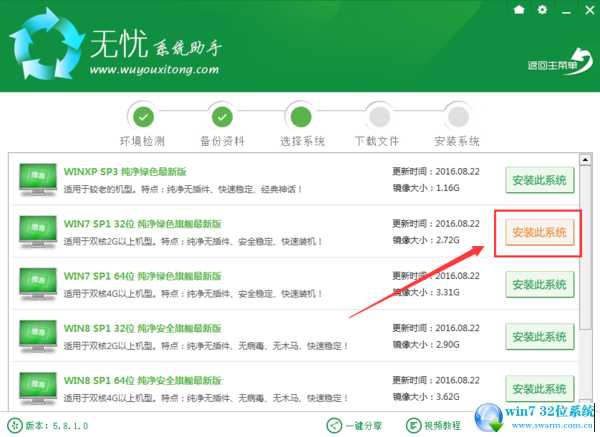Click monitor icon for WIN8 SP1 32位

coord(38,337)
